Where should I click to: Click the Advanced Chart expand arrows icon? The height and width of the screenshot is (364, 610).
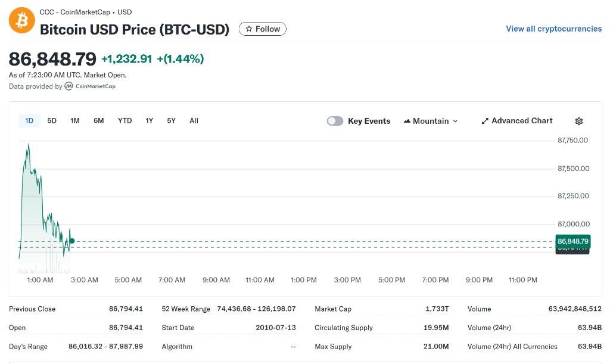click(x=485, y=121)
